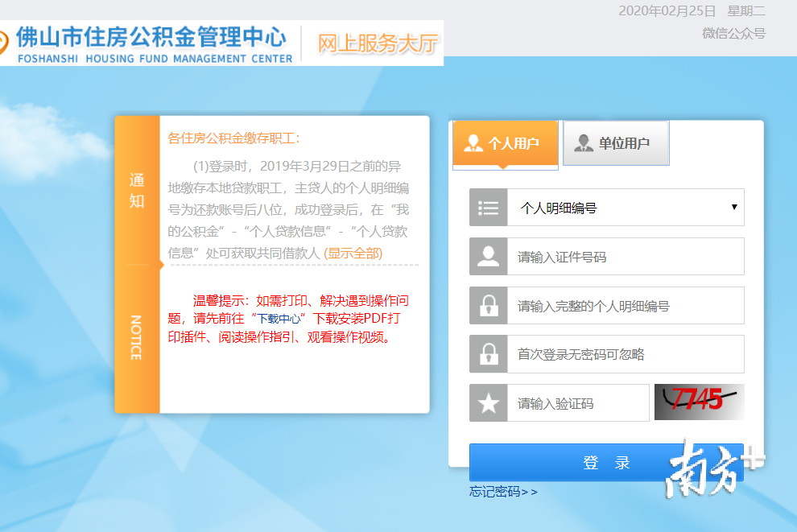Viewport: 797px width, 532px height.
Task: Click the person icon beside 请输入证件号码
Action: point(489,256)
